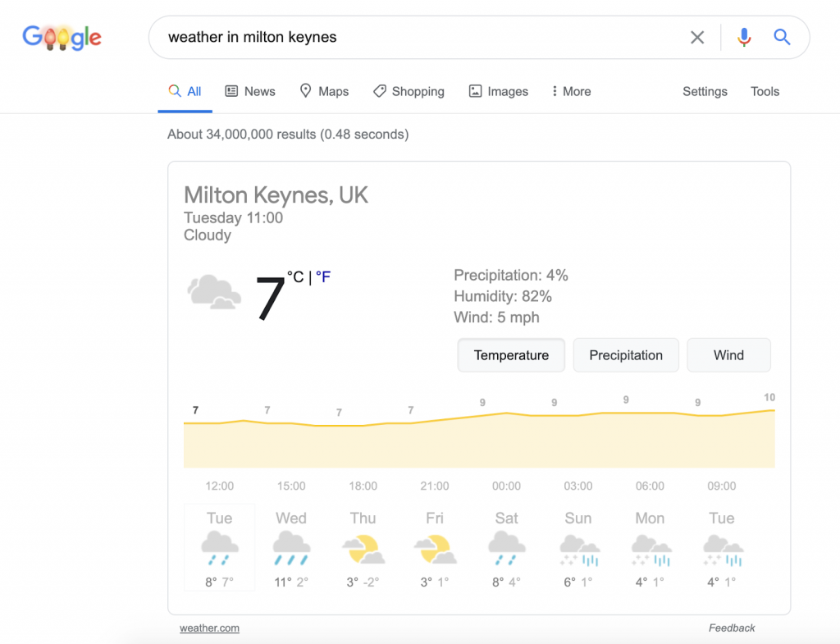840x644 pixels.
Task: Open the weather.com source link
Action: 209,628
